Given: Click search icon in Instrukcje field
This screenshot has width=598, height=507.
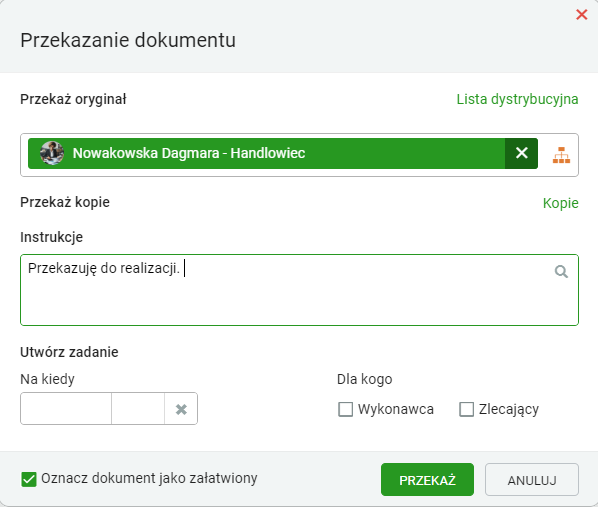Looking at the screenshot, I should tap(561, 272).
